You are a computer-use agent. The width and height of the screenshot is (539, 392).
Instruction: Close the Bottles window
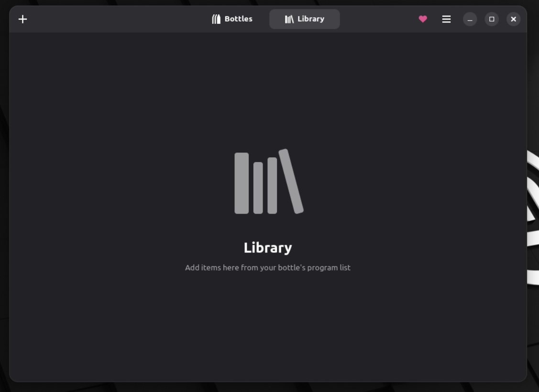click(513, 19)
